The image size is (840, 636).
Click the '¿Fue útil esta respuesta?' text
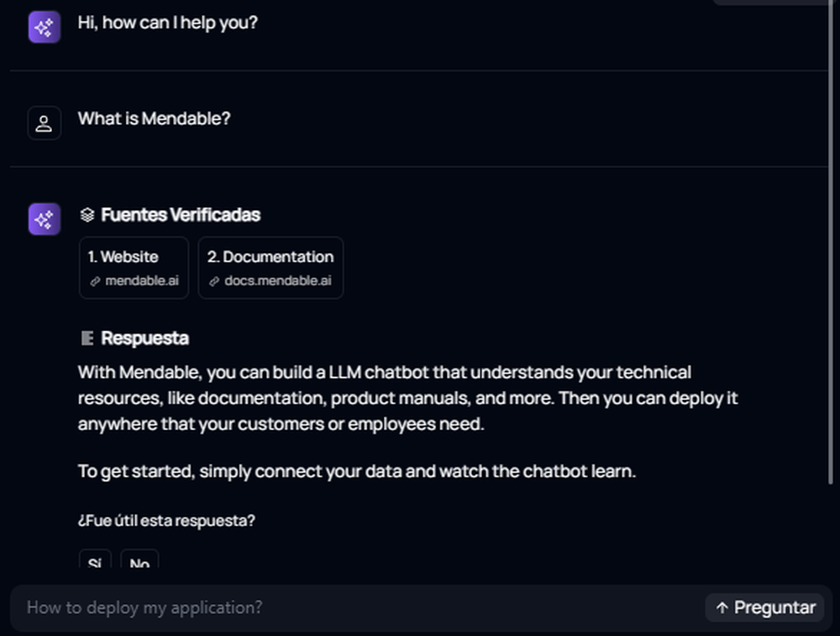[166, 520]
